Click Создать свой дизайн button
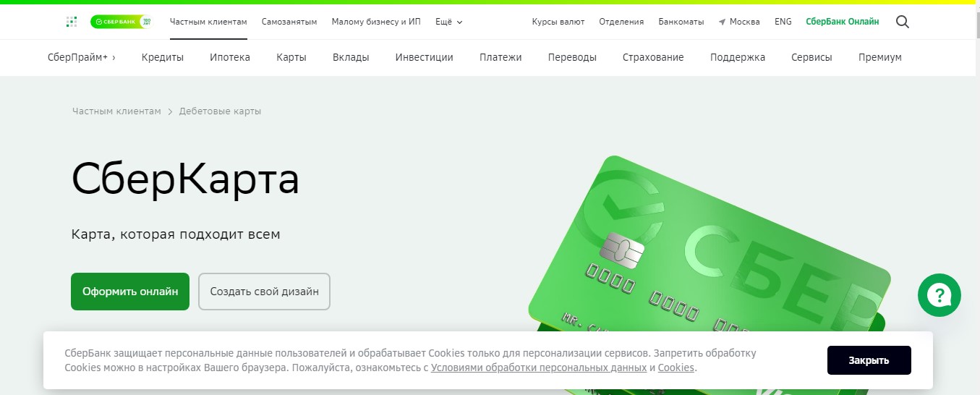 pyautogui.click(x=264, y=292)
